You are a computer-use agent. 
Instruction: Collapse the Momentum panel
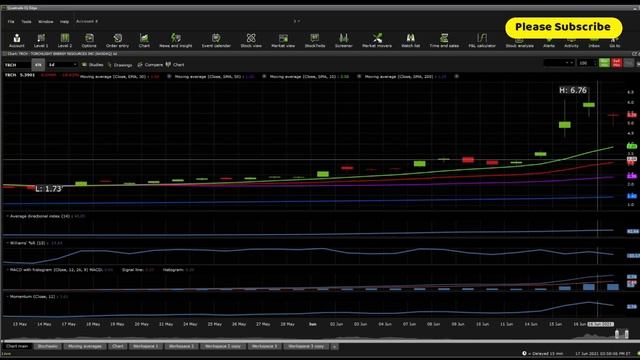[x=7, y=297]
